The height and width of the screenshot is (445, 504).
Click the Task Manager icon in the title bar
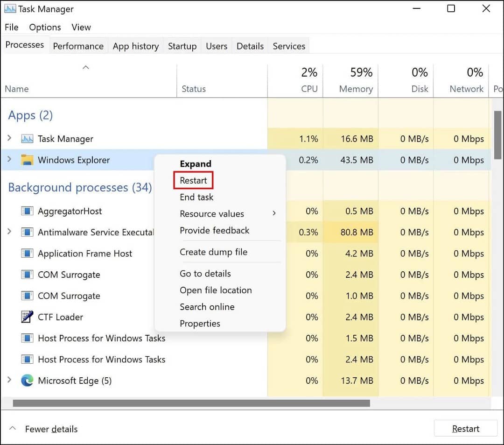coord(10,8)
